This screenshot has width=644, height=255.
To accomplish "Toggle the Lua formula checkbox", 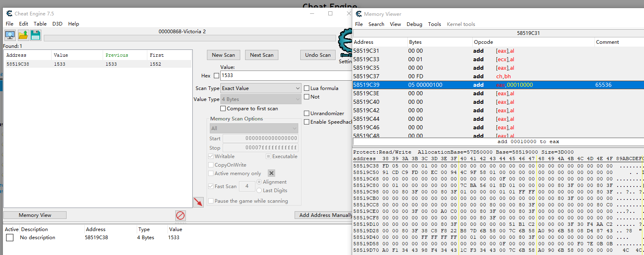I will pos(307,88).
